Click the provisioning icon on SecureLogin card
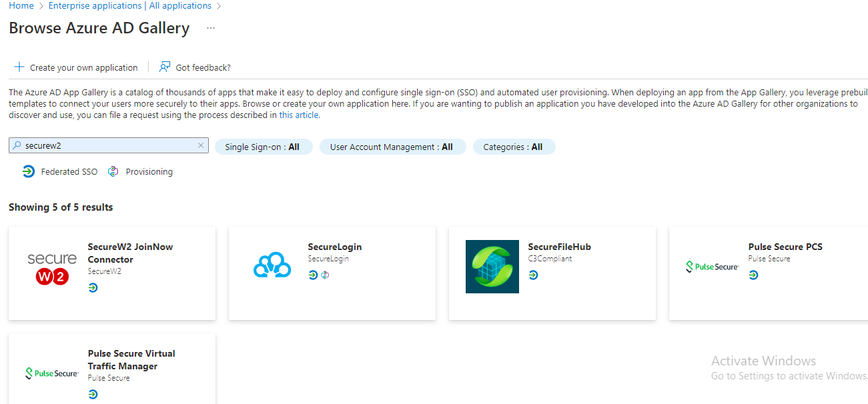The width and height of the screenshot is (868, 404). click(326, 275)
